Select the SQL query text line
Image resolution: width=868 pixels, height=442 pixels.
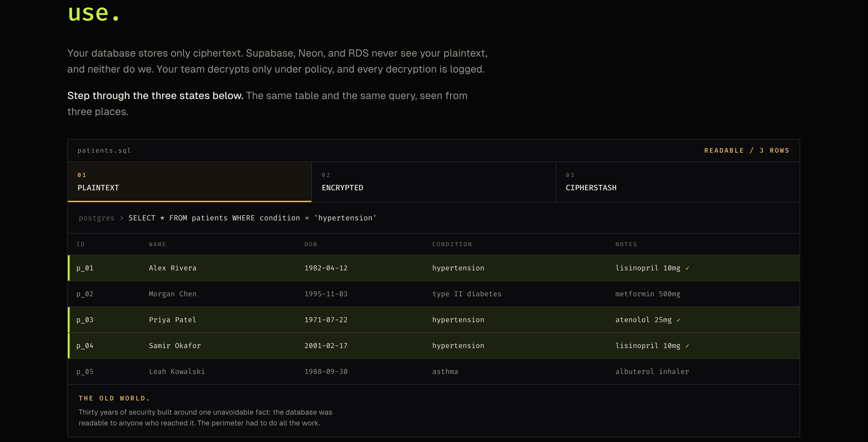(x=252, y=218)
